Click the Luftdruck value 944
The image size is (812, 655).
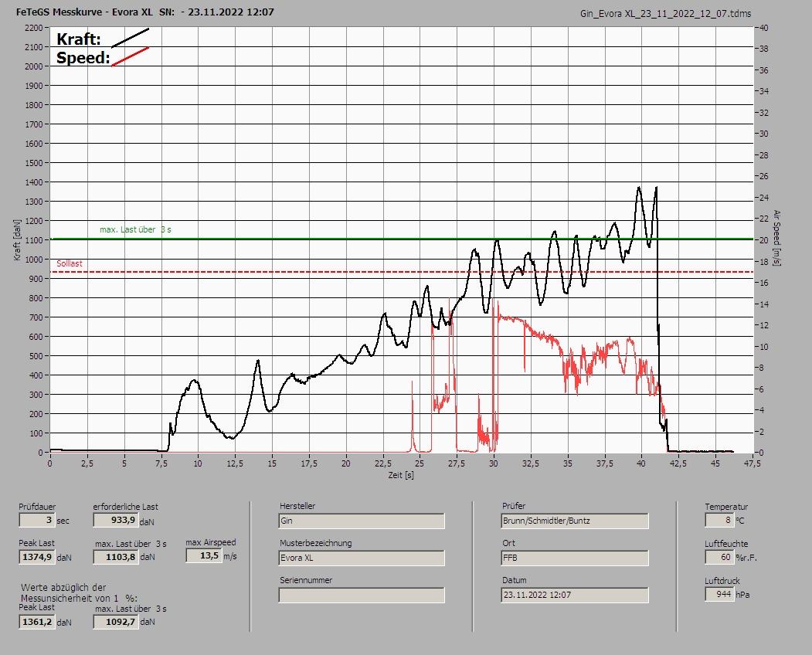pyautogui.click(x=719, y=594)
